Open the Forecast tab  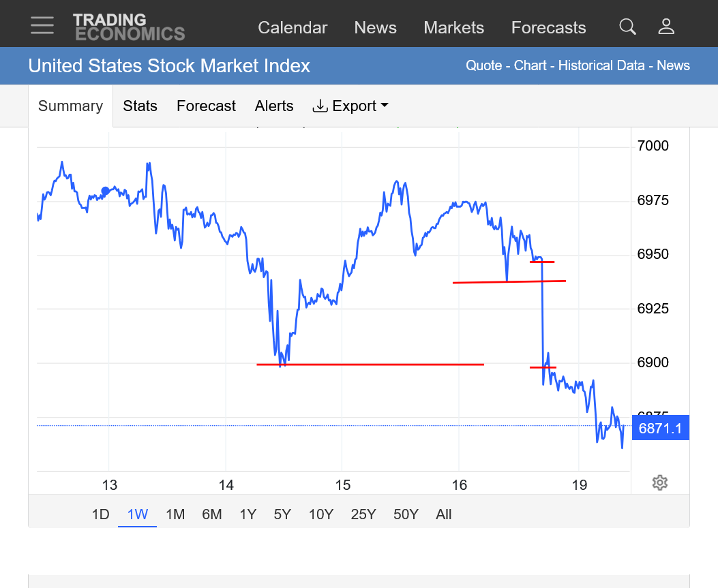pyautogui.click(x=206, y=106)
